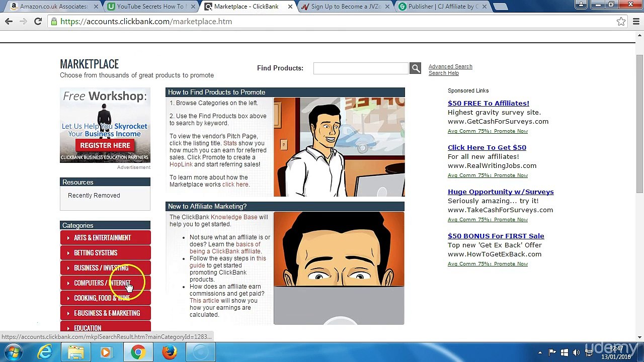Screen dimensions: 644x362
Task: Click the Stats link in instructions
Action: (230, 143)
